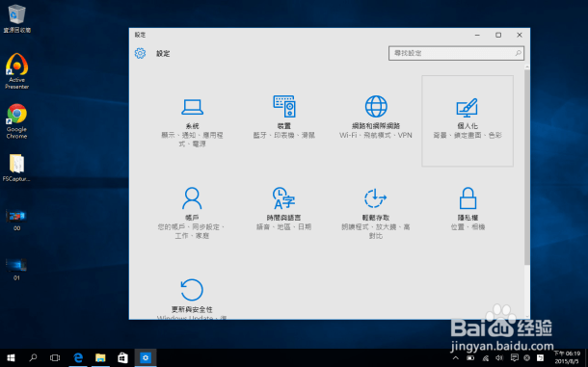Open the 系統 (System) settings category

click(192, 121)
